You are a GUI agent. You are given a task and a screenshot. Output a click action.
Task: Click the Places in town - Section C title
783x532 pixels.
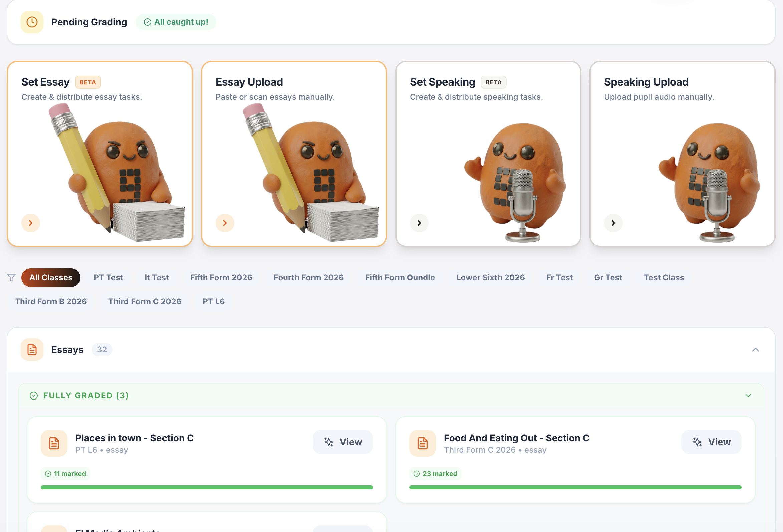(x=135, y=438)
